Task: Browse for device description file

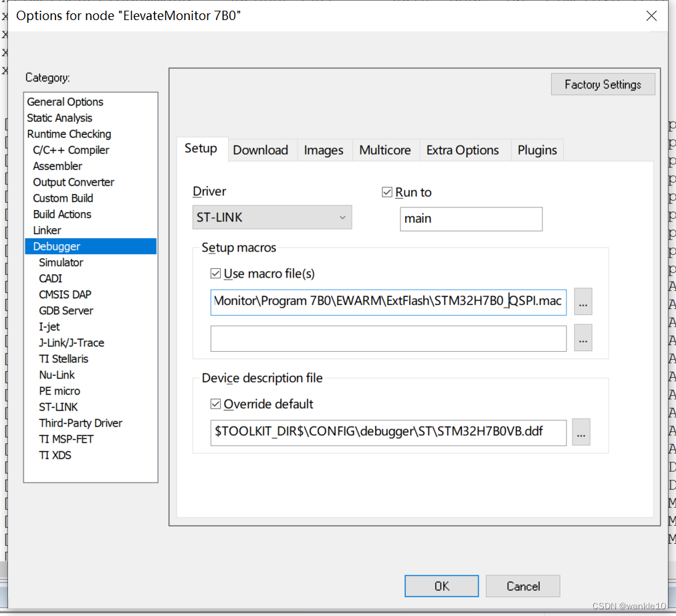Action: pos(580,432)
